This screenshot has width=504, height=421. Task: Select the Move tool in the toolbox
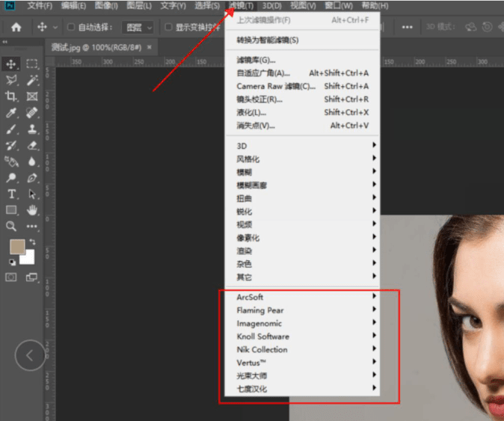11,64
